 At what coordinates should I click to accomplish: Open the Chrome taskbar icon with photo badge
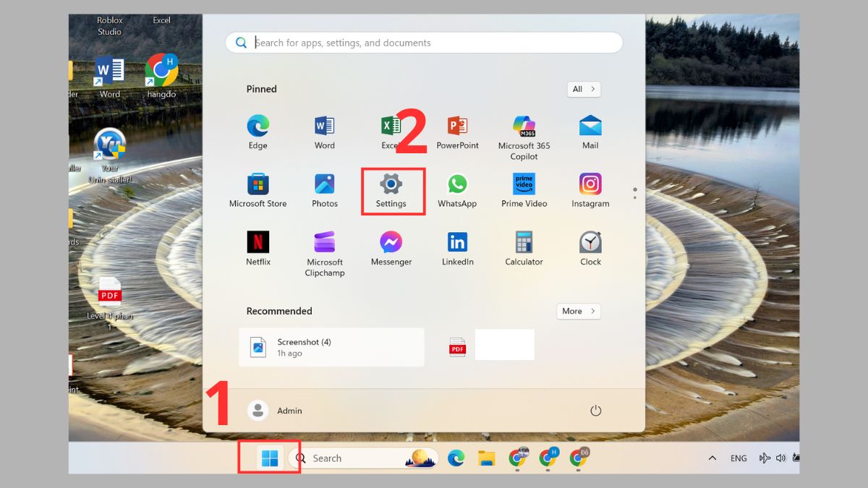pos(518,458)
